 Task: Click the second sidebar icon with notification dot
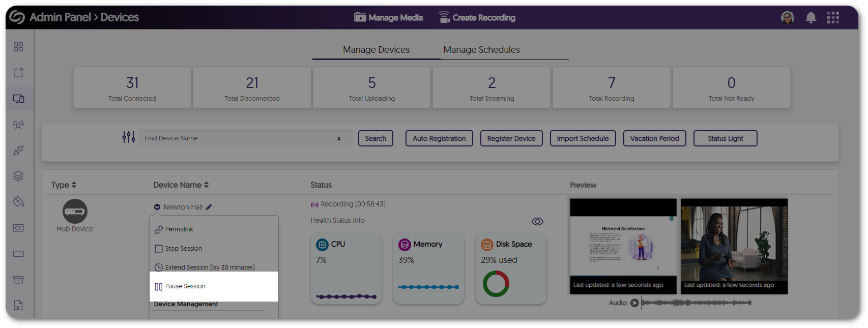pyautogui.click(x=18, y=73)
